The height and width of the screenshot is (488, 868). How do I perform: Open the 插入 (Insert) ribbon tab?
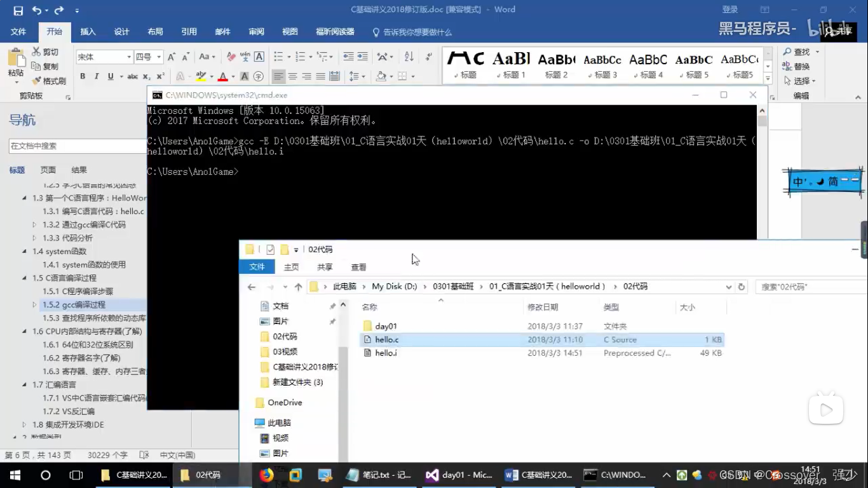pyautogui.click(x=88, y=32)
